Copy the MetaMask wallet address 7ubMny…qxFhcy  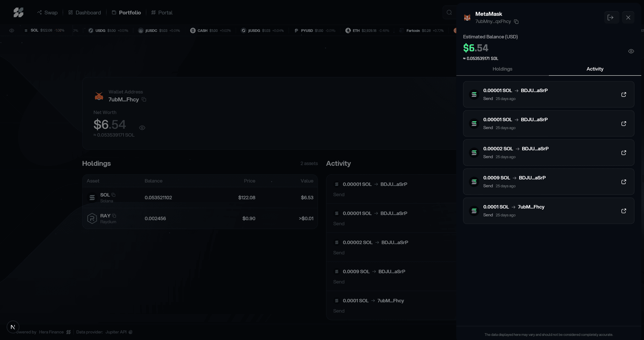pyautogui.click(x=516, y=22)
